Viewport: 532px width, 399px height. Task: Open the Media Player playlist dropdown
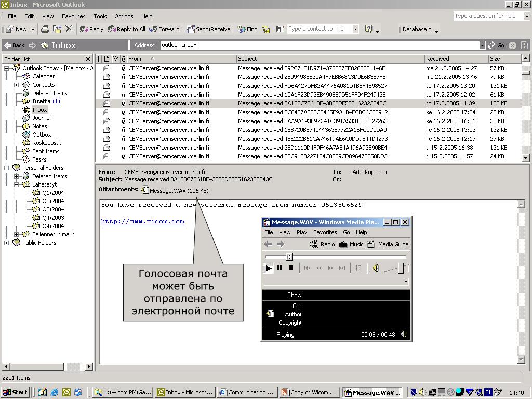(406, 282)
